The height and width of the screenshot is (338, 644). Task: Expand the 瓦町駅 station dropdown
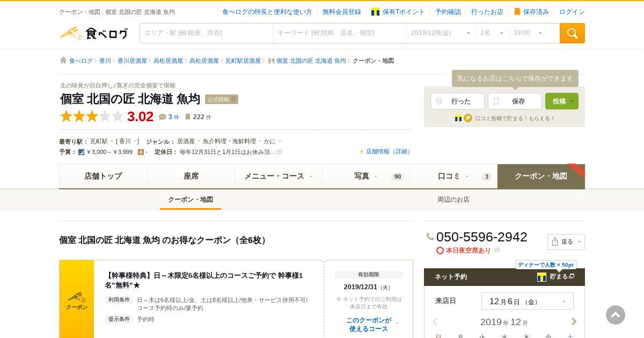point(101,141)
